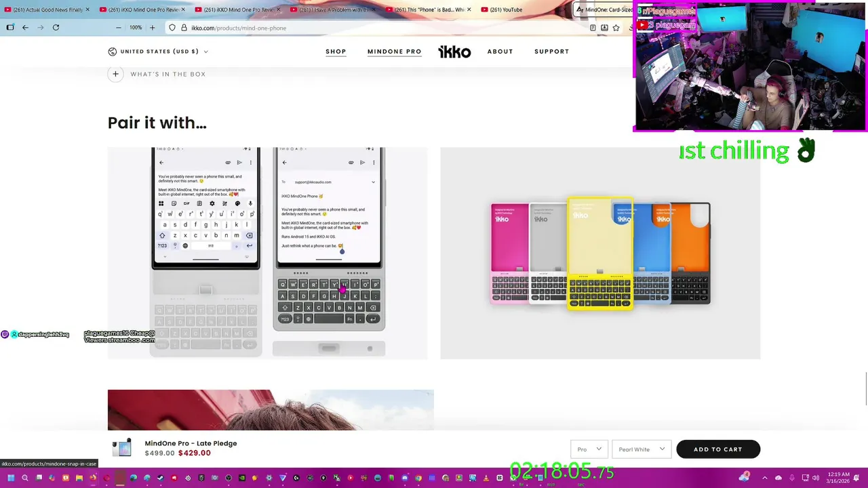
Task: Toggle reader view icon in address bar
Action: pos(593,28)
